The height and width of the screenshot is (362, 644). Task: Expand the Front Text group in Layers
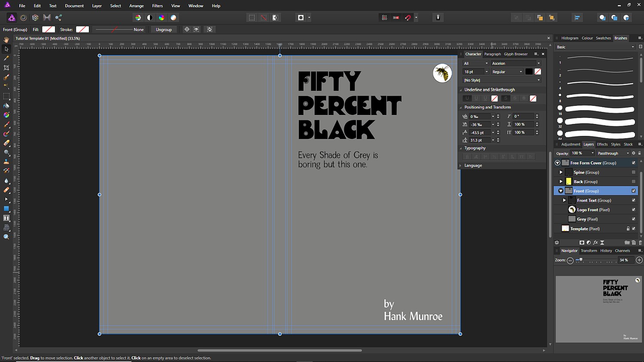564,200
